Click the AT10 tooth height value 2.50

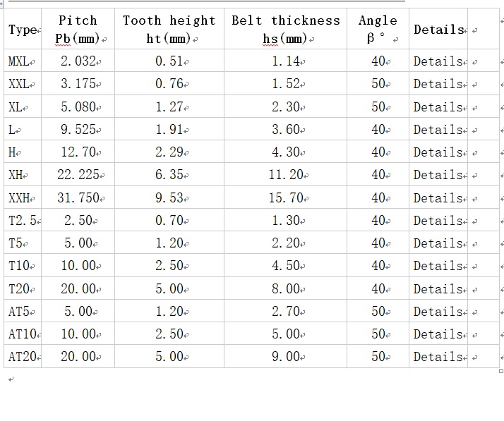click(x=169, y=334)
